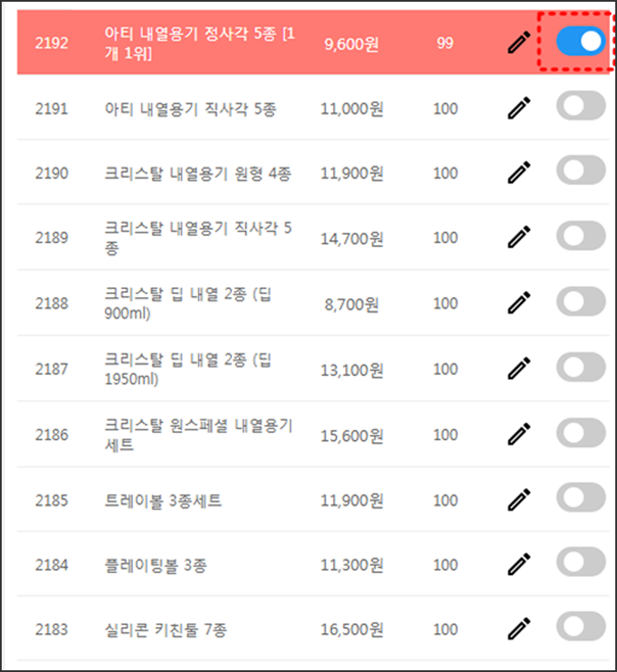This screenshot has height=672, width=617.
Task: Enable the toggle for 아티 내열용기 직사각 5종
Action: coord(581,106)
